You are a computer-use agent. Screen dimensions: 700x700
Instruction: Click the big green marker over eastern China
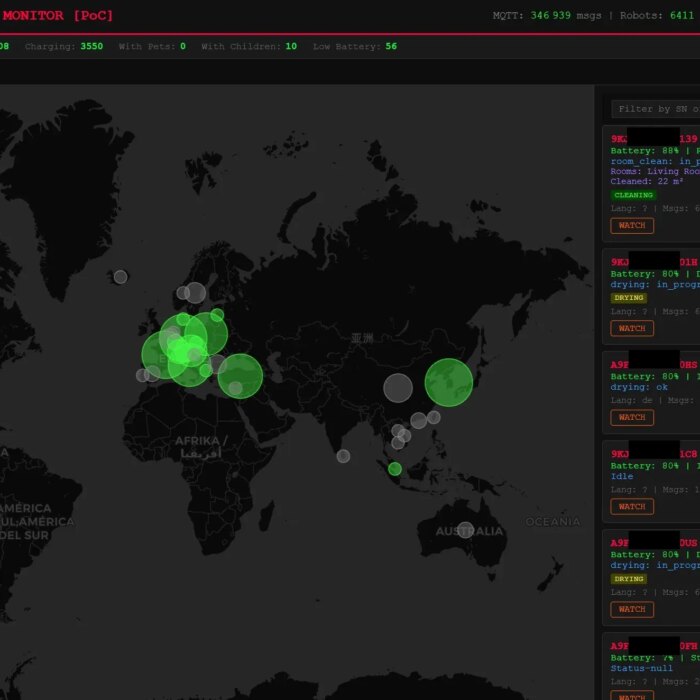[449, 383]
